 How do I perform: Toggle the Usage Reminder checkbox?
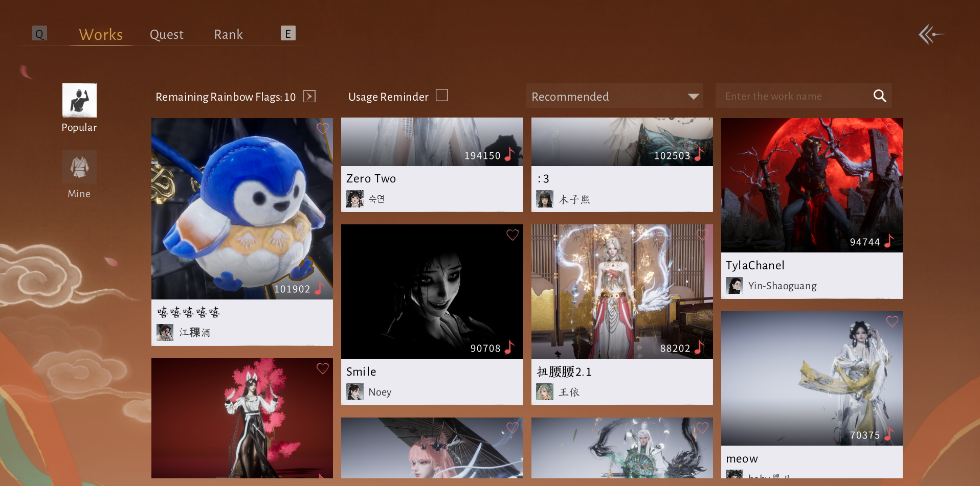pyautogui.click(x=442, y=96)
